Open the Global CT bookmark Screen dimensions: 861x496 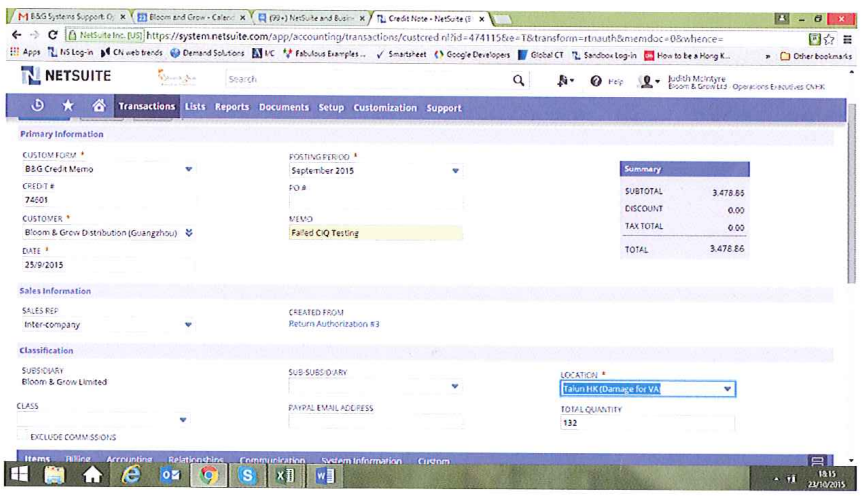pos(541,55)
